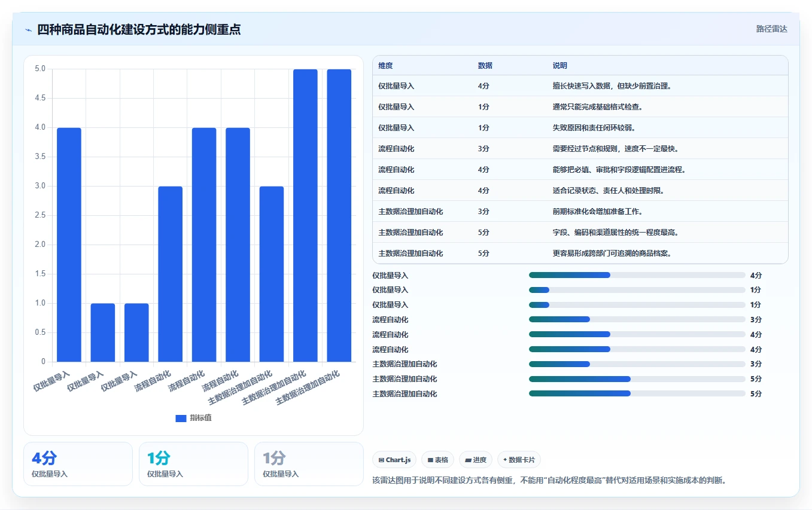
Task: Click the 5.0 y-axis label
Action: [40, 69]
